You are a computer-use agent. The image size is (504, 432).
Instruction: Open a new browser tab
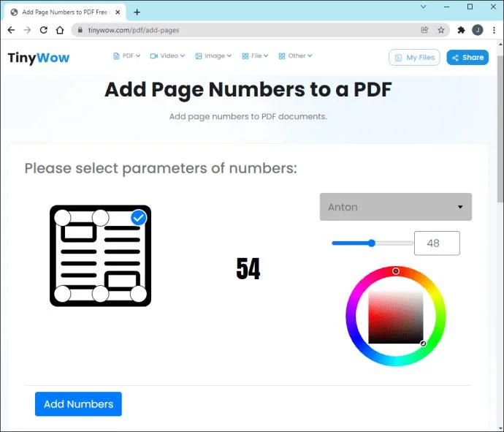pos(137,12)
